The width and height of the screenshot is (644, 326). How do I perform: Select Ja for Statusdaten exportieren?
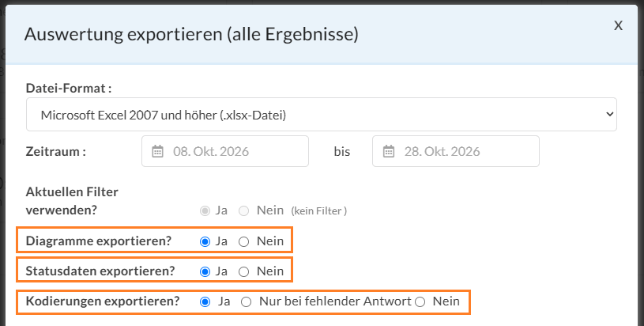205,271
